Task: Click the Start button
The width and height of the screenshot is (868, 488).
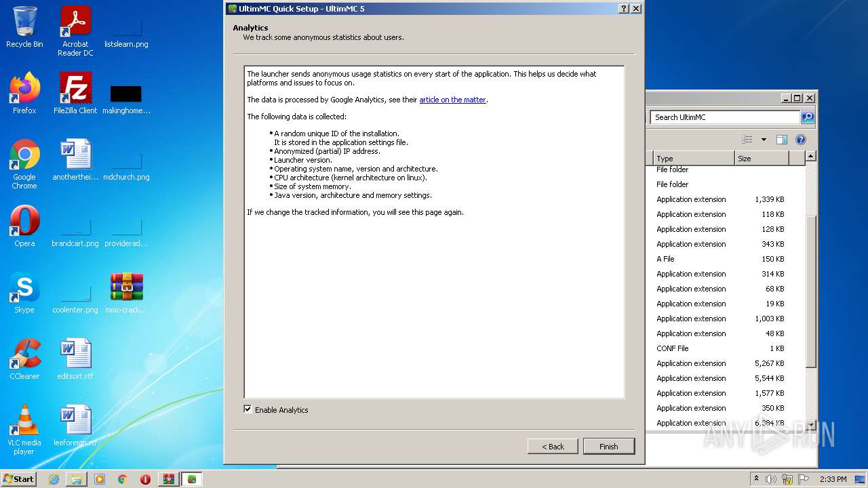Action: (x=19, y=479)
